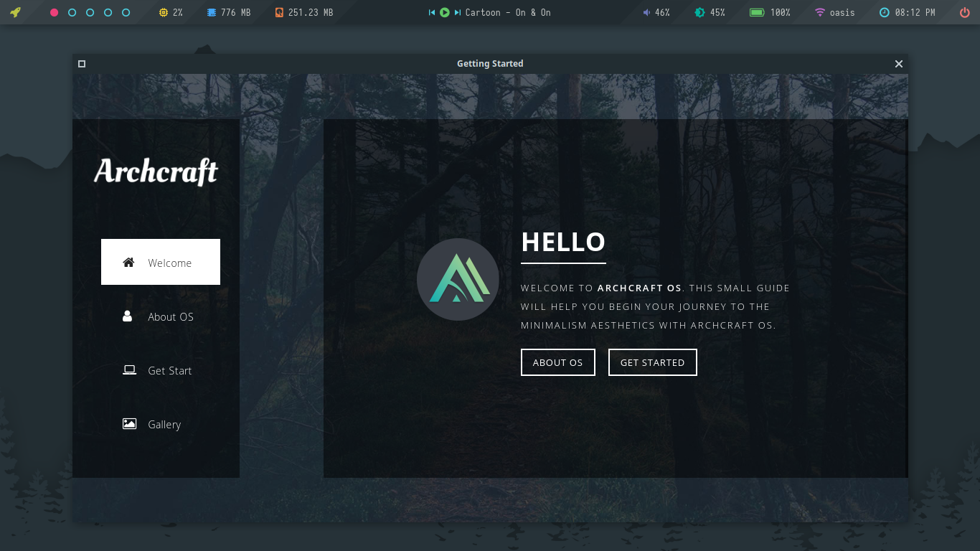
Task: Click the song title Cartoon - On & On
Action: pyautogui.click(x=508, y=13)
